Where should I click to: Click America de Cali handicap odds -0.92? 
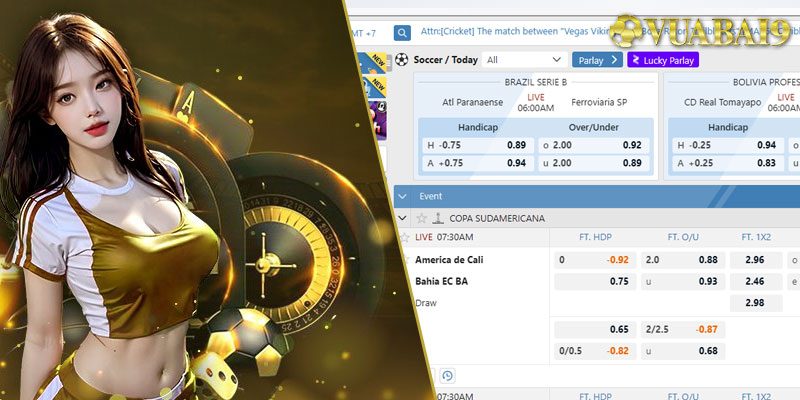595,260
